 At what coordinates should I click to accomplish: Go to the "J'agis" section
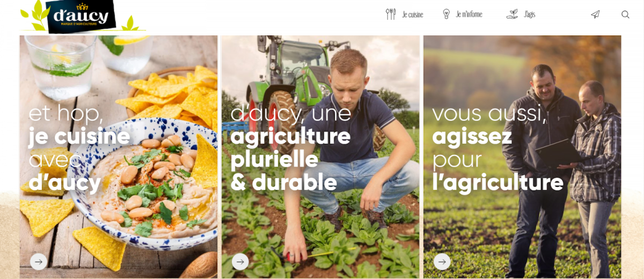[x=530, y=14]
